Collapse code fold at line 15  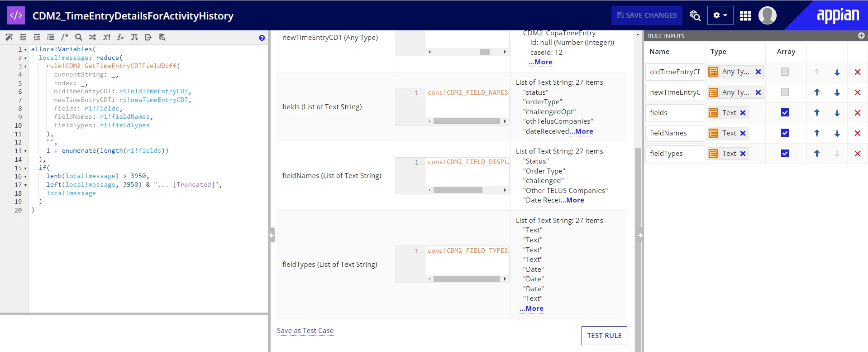coord(25,168)
